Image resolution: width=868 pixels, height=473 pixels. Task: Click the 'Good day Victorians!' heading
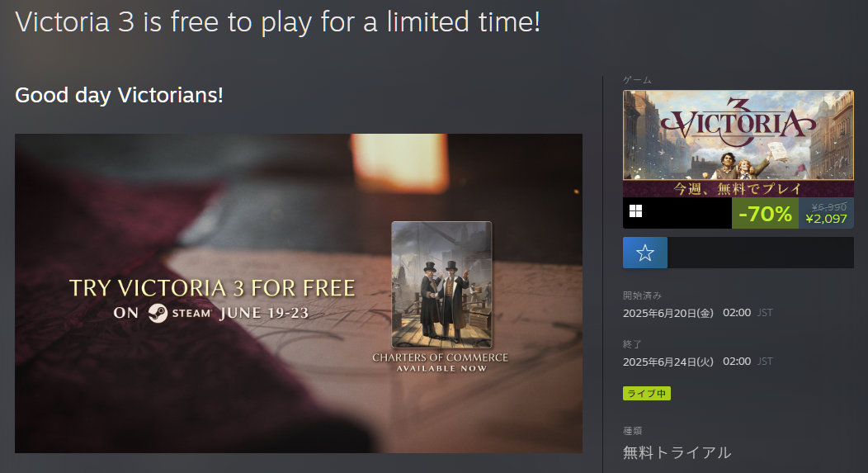[119, 95]
